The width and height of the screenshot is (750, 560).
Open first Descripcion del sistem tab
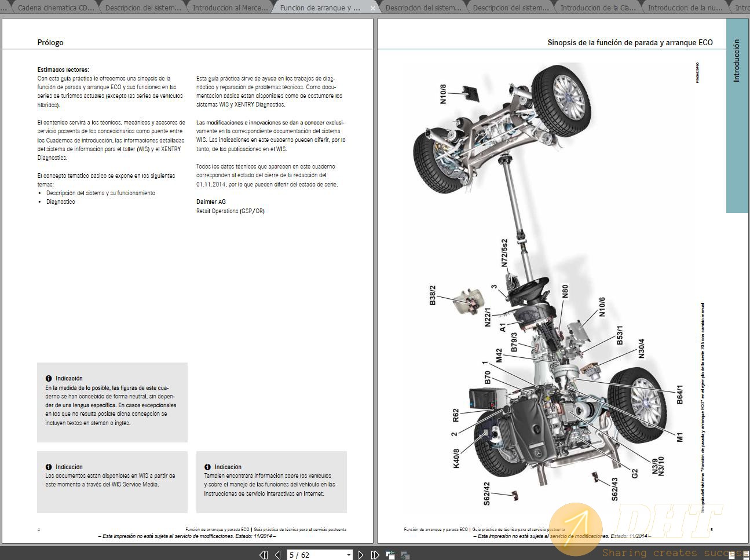[x=142, y=8]
